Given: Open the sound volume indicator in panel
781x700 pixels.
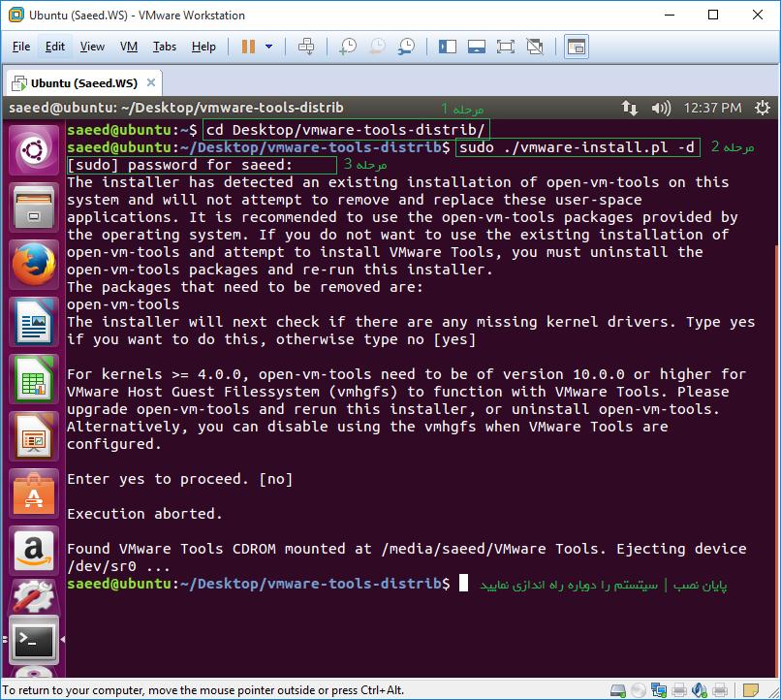Looking at the screenshot, I should (661, 108).
